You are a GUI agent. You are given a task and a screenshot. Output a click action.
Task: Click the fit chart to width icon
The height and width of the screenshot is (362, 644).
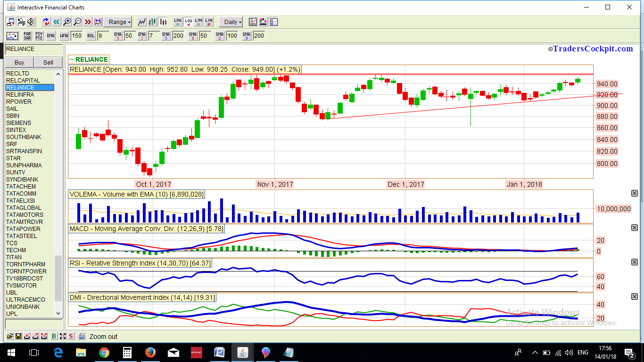pyautogui.click(x=98, y=22)
